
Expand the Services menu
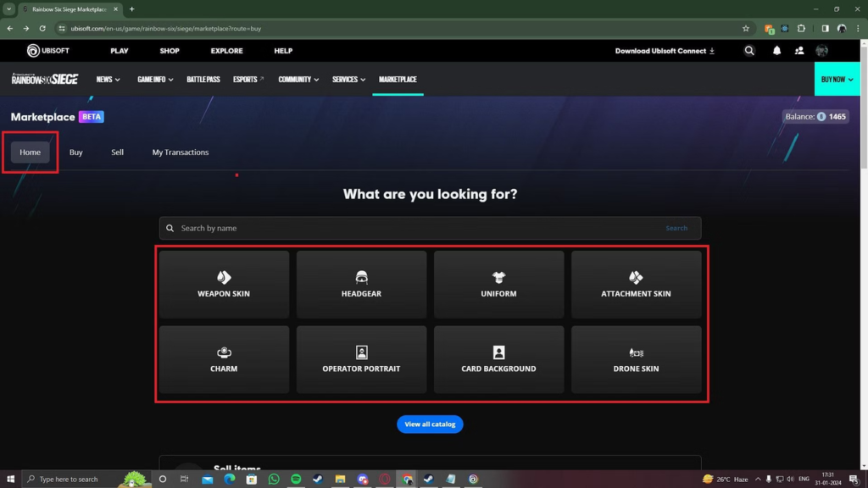[x=348, y=80]
